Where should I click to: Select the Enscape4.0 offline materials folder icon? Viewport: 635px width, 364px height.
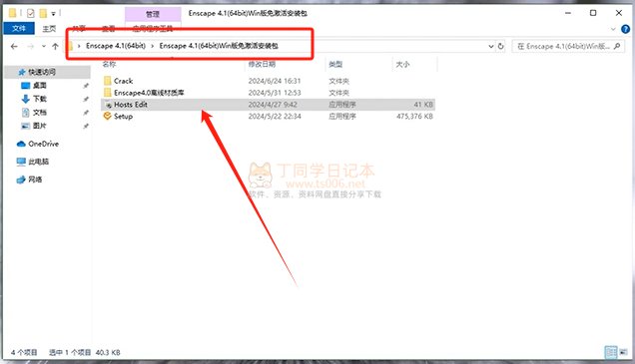click(107, 92)
